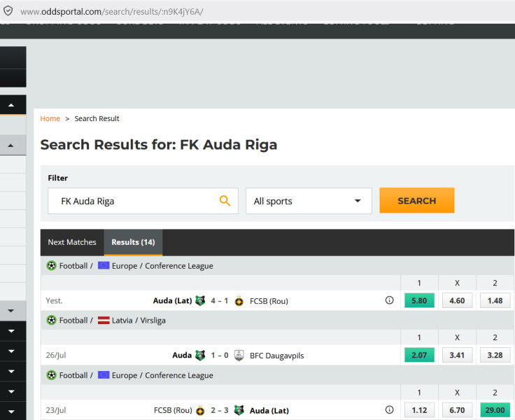This screenshot has height=420, width=515.
Task: Open the Auda (Lat) 4–1 FCSB match
Action: click(220, 301)
